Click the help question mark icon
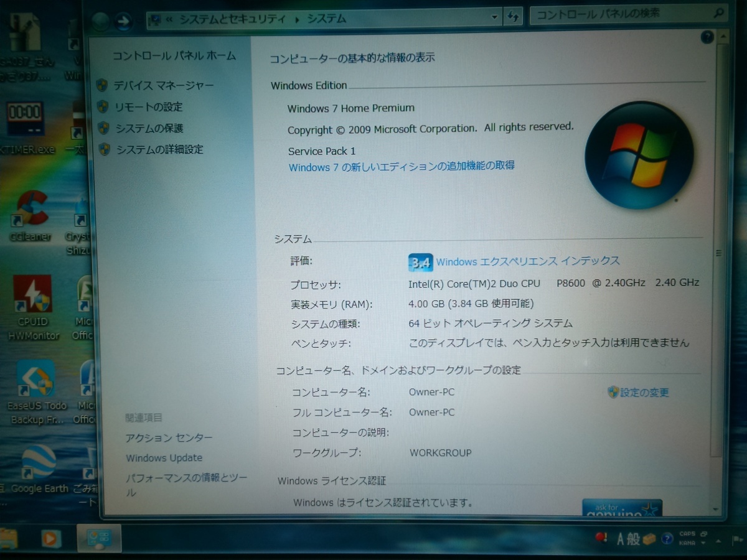Image resolution: width=747 pixels, height=560 pixels. 707,37
